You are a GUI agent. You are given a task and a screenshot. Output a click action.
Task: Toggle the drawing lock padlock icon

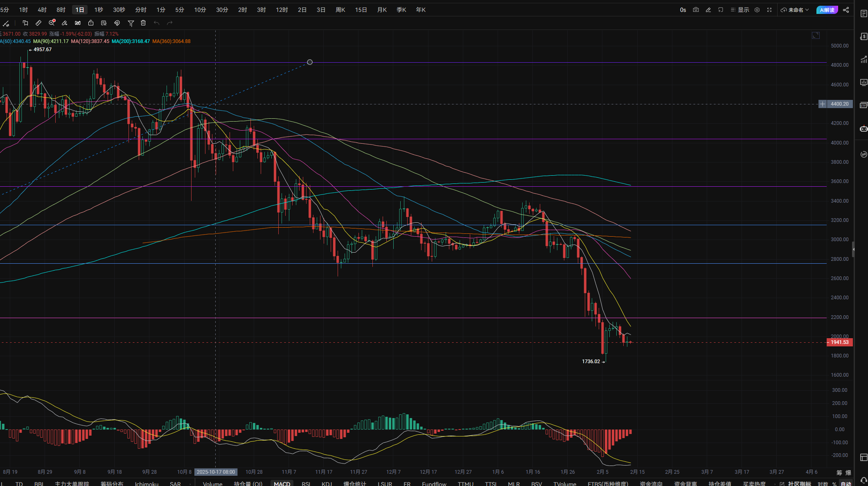91,23
